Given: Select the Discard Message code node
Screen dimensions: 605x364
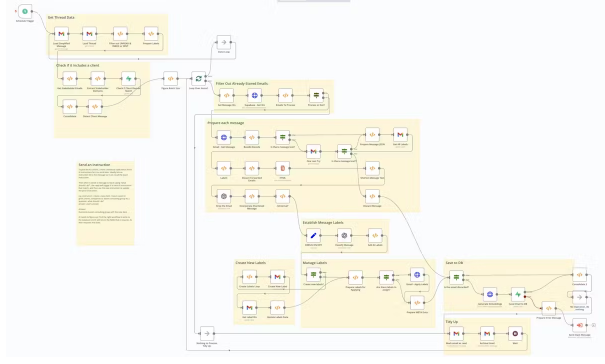Looking at the screenshot, I should 372,196.
